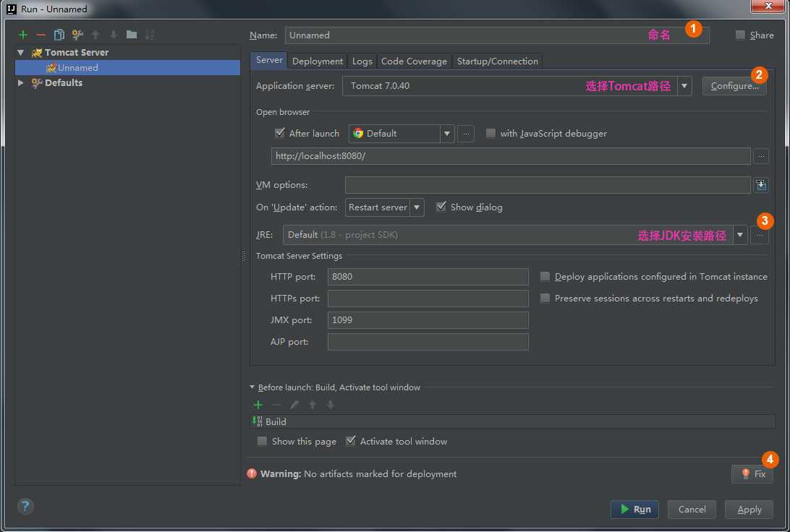Switch to Deployment tab
This screenshot has height=532, width=790.
tap(318, 61)
